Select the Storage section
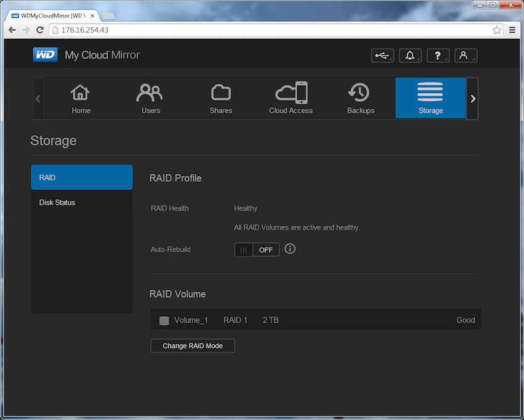This screenshot has height=420, width=524. pos(430,98)
